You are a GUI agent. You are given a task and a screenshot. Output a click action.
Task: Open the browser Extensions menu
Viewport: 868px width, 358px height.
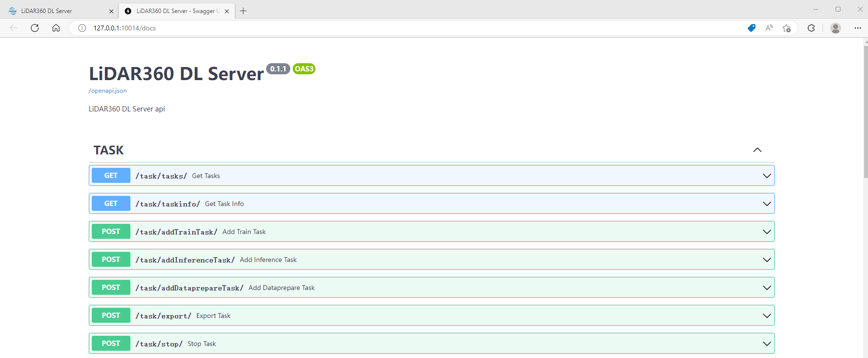tap(811, 28)
